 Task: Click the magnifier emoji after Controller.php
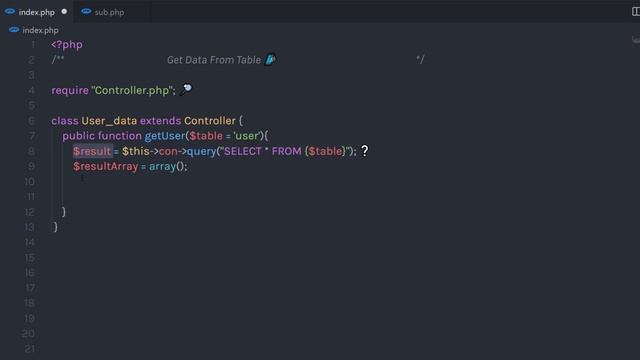pos(186,89)
